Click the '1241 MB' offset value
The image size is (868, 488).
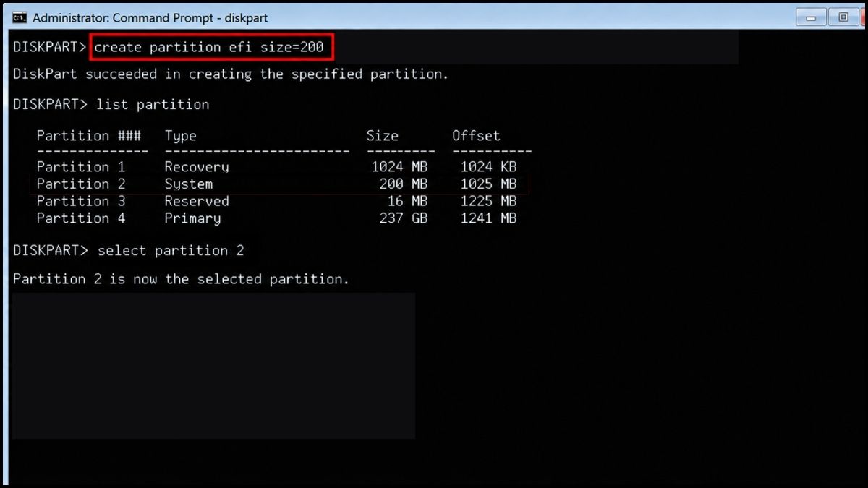click(488, 218)
